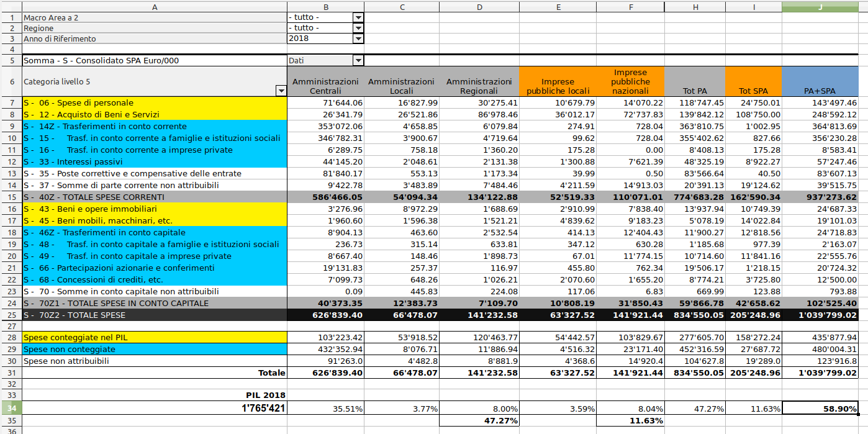Viewport: 868px width, 434px height.
Task: Click the Anno di Riferimento label cell
Action: pyautogui.click(x=155, y=38)
